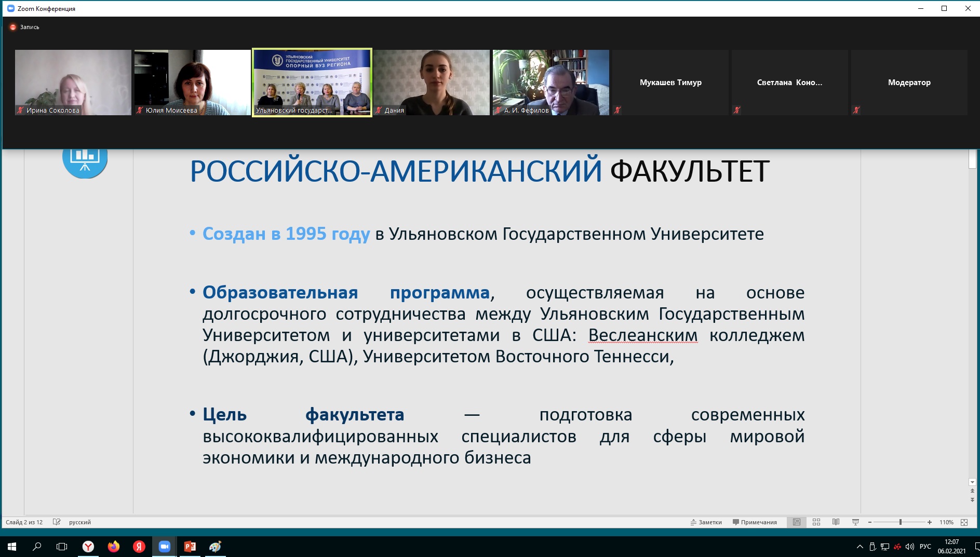Select Светлана Коно... participant tile
The width and height of the screenshot is (980, 557).
790,83
